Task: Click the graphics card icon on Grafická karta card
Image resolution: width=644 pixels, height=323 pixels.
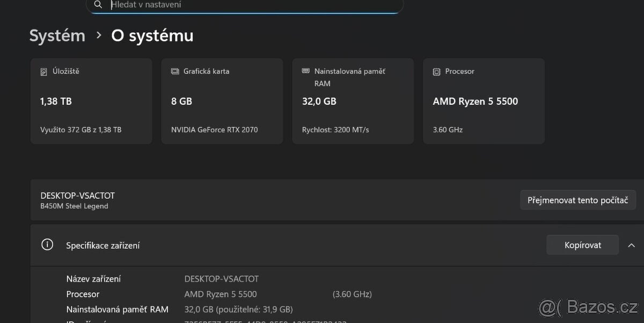Action: 175,70
